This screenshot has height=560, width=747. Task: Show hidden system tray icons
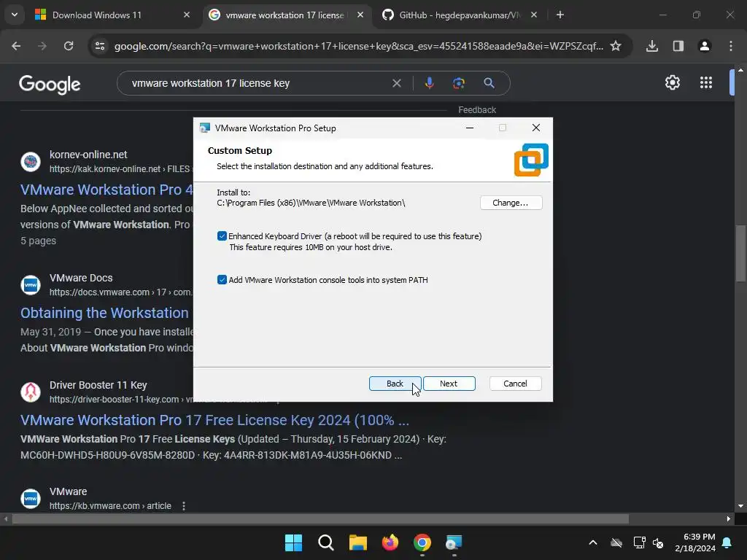(x=592, y=542)
